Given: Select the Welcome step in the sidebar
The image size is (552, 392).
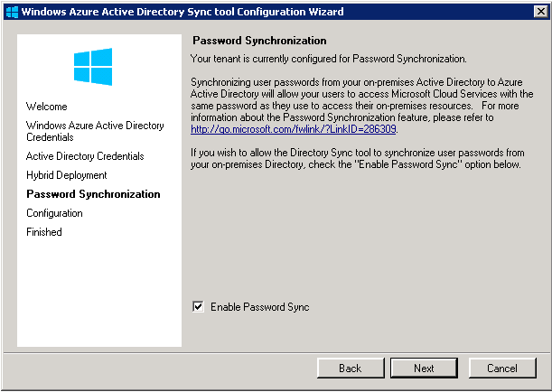Looking at the screenshot, I should [x=47, y=107].
